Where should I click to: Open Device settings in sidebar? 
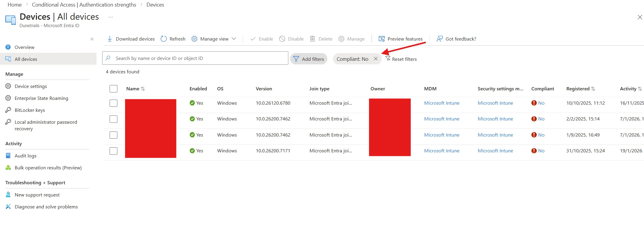coord(31,86)
